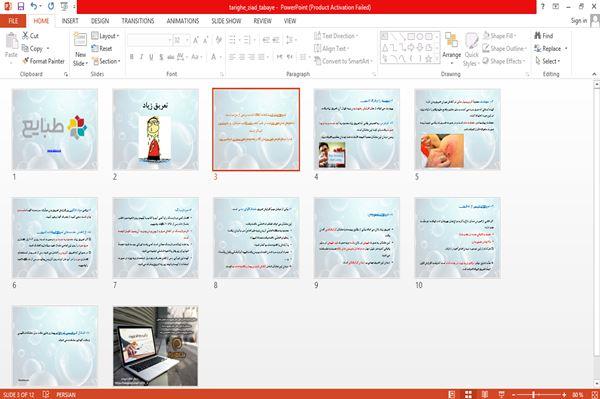Open the FILE tab

point(13,21)
